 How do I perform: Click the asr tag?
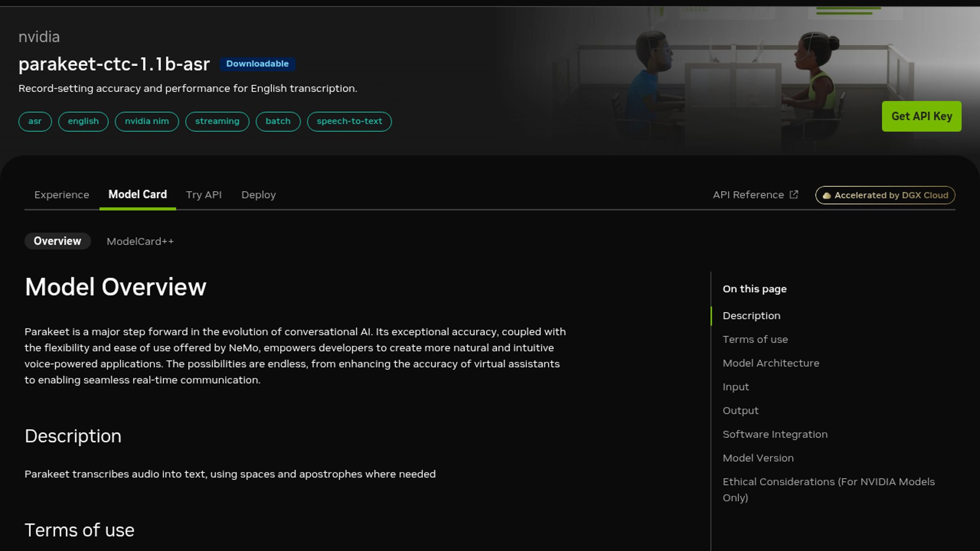[35, 121]
